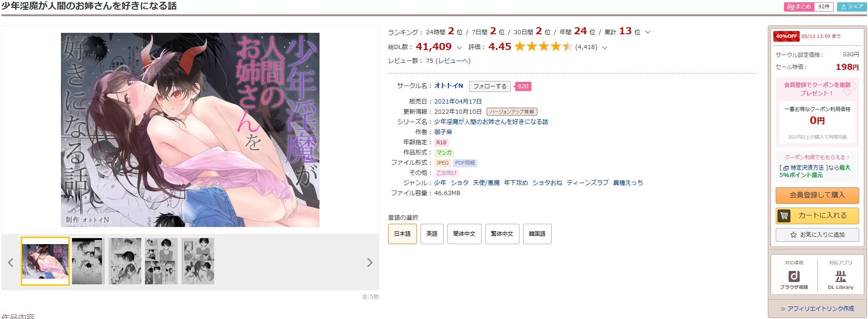Open the affiliate link creation link
Viewport: 868px width, 319px height.
[x=817, y=309]
